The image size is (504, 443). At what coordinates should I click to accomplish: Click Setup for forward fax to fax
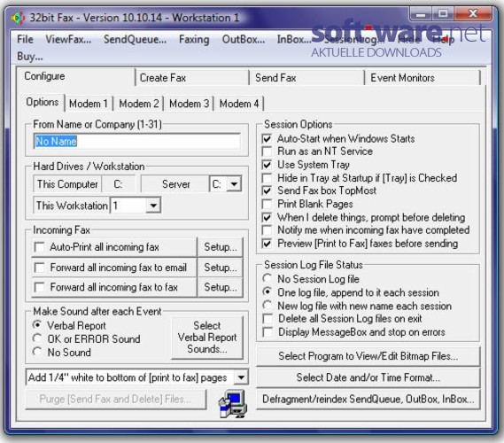(x=221, y=287)
